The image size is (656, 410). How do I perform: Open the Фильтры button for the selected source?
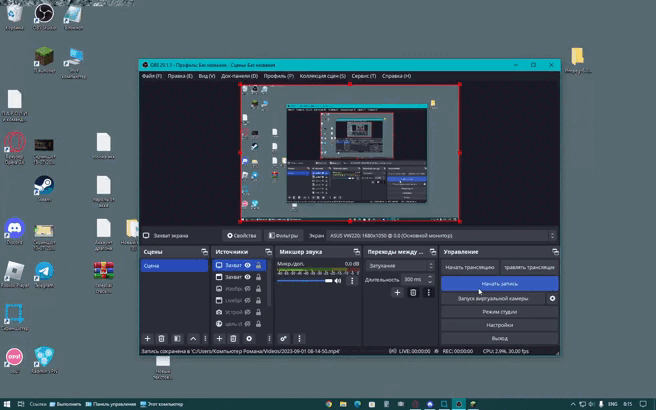[283, 236]
